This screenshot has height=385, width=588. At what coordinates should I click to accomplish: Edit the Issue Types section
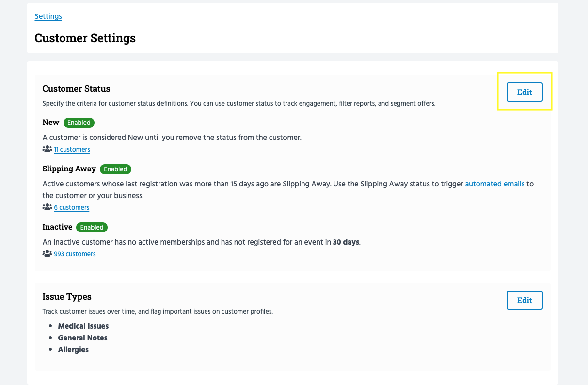[524, 300]
